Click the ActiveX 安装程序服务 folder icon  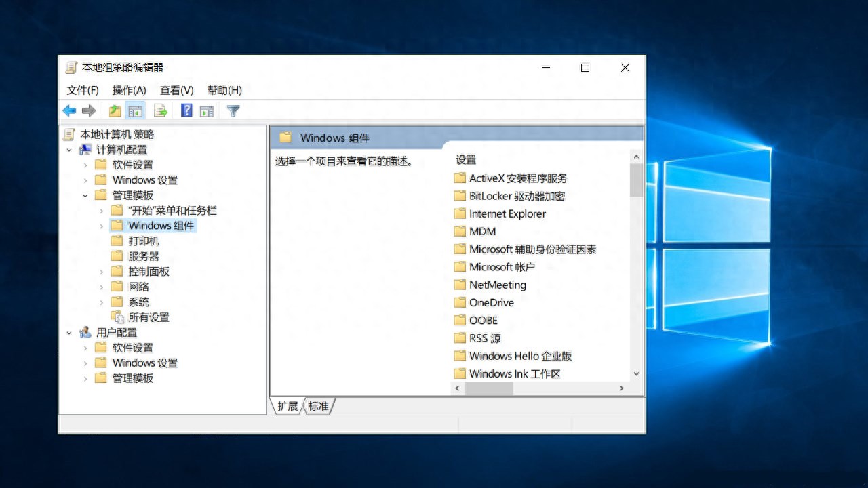pyautogui.click(x=460, y=178)
